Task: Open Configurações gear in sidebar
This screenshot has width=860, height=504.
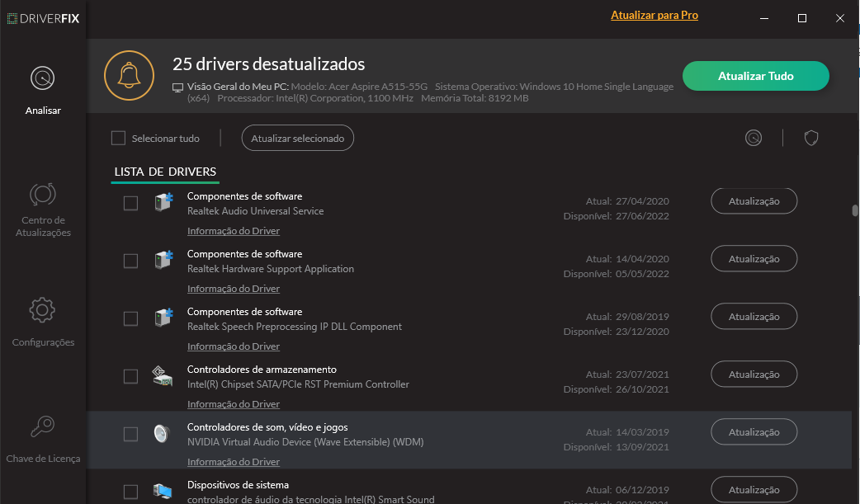Action: 43,323
